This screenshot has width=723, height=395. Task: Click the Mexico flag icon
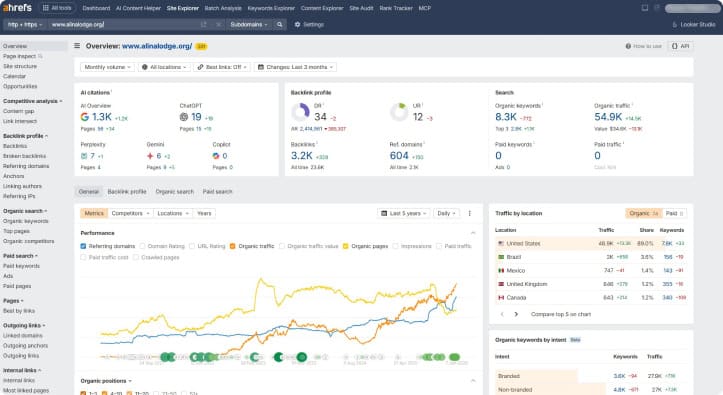(x=501, y=271)
